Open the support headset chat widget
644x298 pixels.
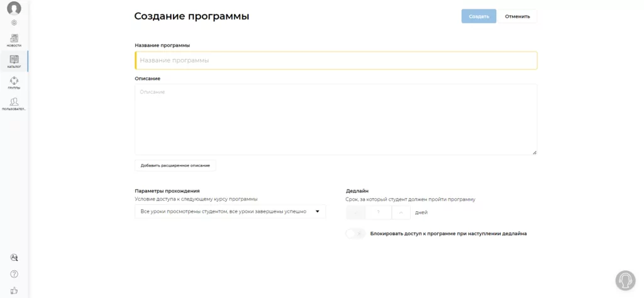(x=625, y=280)
